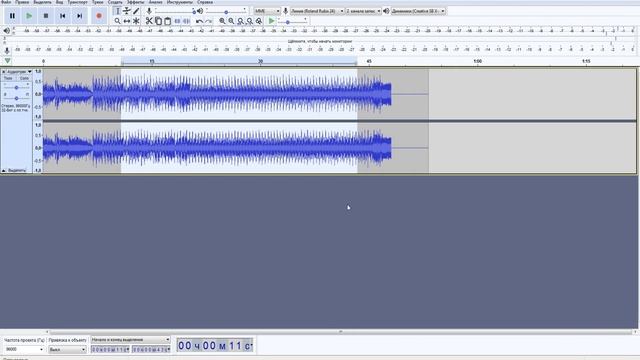
Task: Open the selection start/end mode dropdown
Action: [131, 340]
